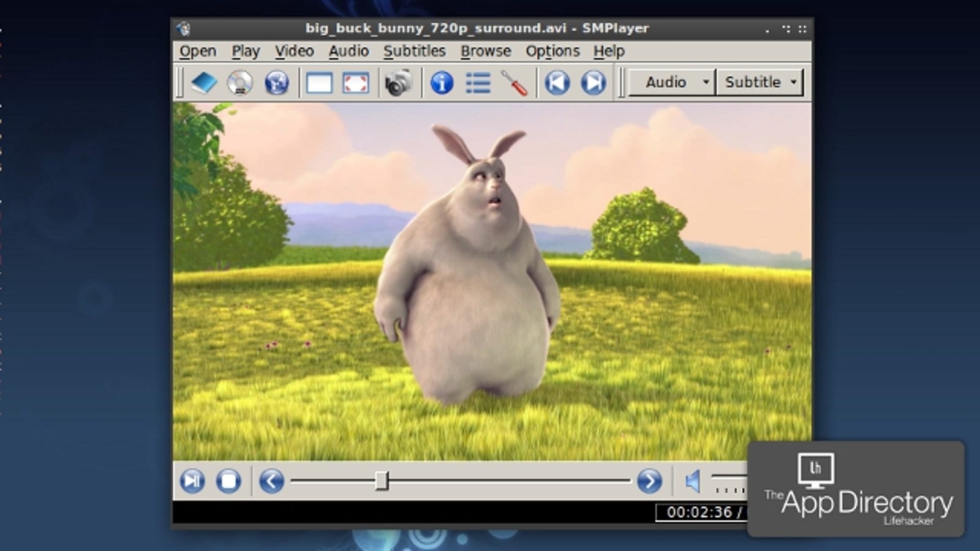Jump to the next track in the toolbar
This screenshot has height=551, width=980.
point(594,83)
